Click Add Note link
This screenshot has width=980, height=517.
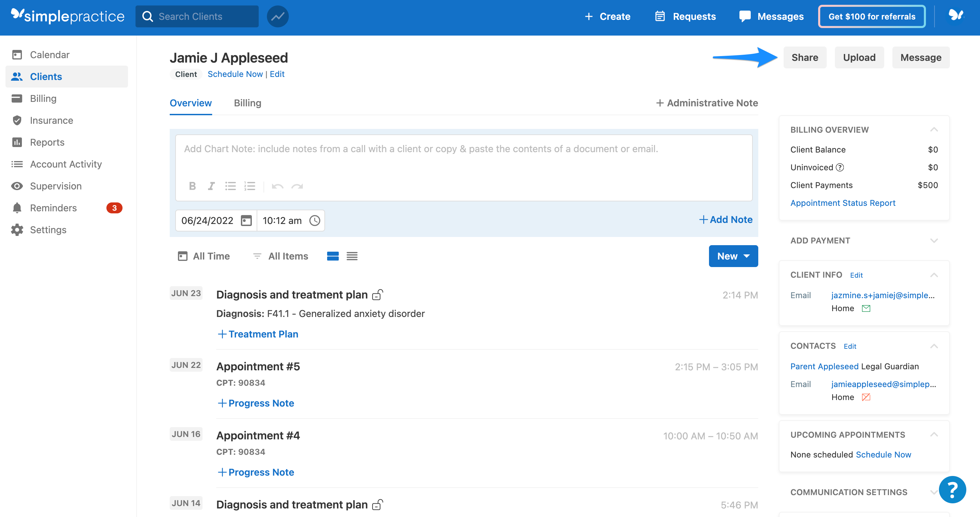tap(725, 220)
